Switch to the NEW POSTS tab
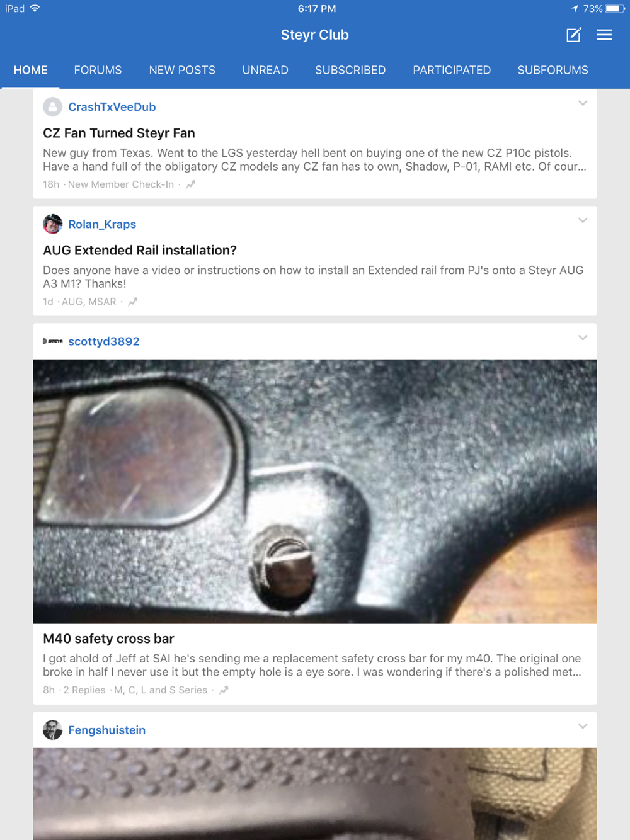 [x=182, y=70]
